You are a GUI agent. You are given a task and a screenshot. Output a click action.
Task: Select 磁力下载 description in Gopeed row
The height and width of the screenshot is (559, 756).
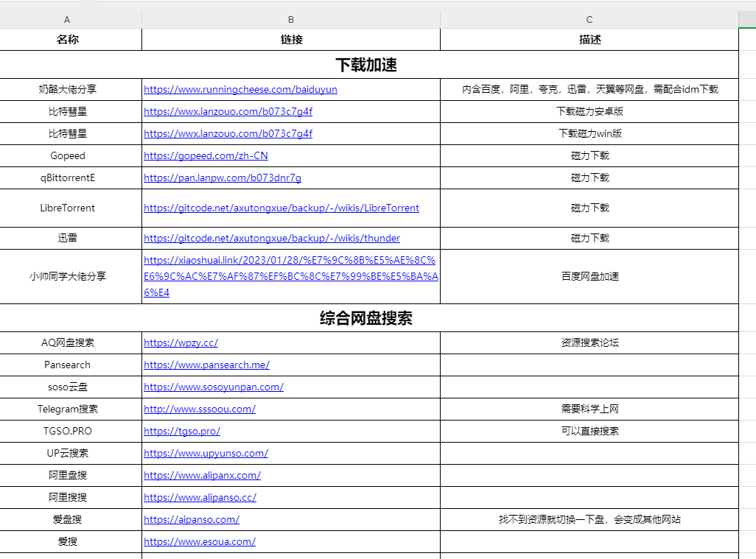pyautogui.click(x=589, y=155)
